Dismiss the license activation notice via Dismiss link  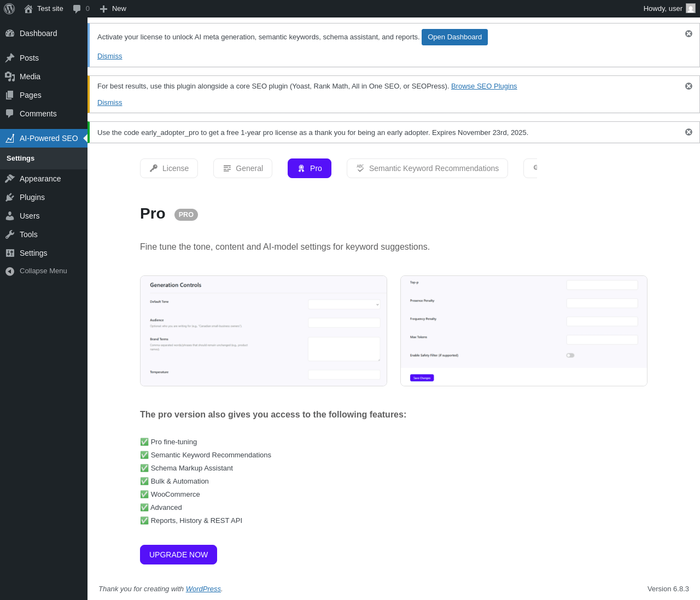point(109,56)
